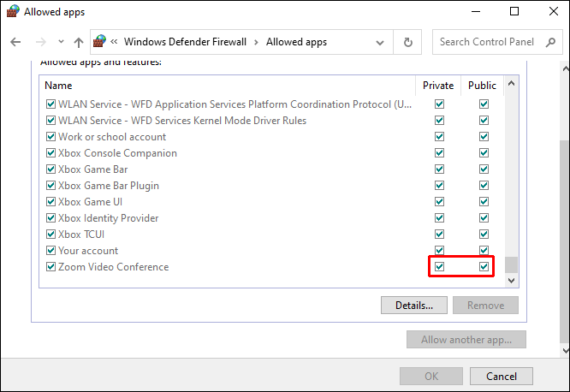The image size is (570, 392).
Task: Expand hidden breadcrumb locations chevron
Action: 114,42
